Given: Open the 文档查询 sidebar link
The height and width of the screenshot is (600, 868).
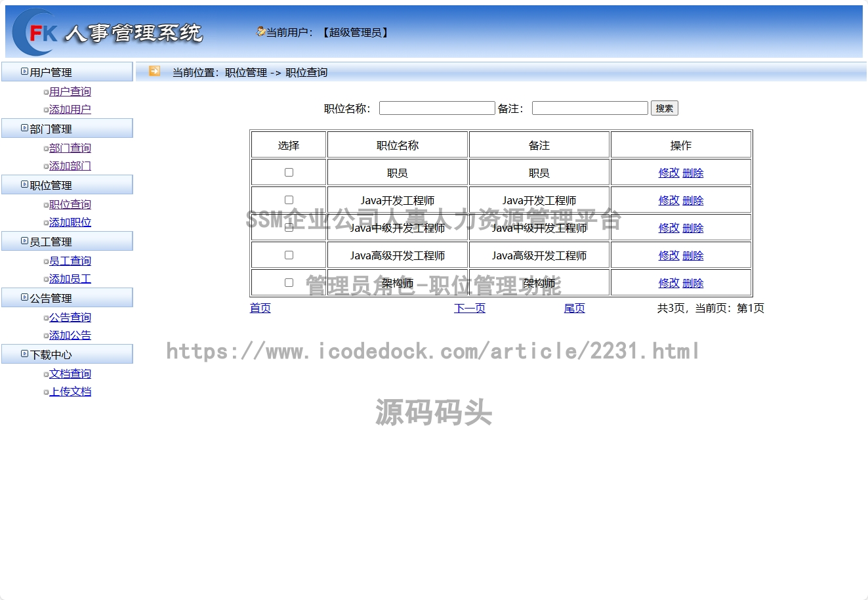Looking at the screenshot, I should [70, 374].
